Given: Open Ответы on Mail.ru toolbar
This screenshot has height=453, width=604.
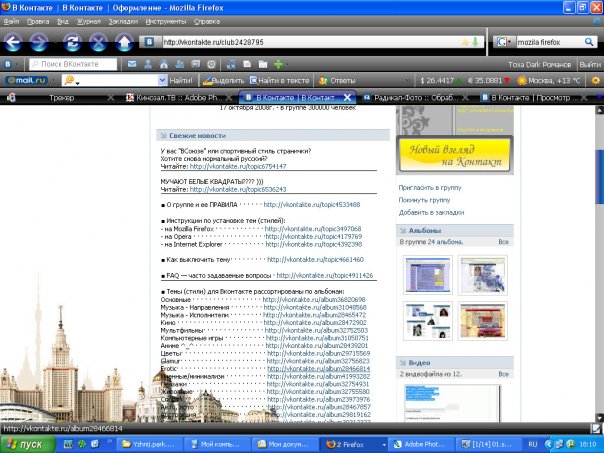Looking at the screenshot, I should [337, 81].
